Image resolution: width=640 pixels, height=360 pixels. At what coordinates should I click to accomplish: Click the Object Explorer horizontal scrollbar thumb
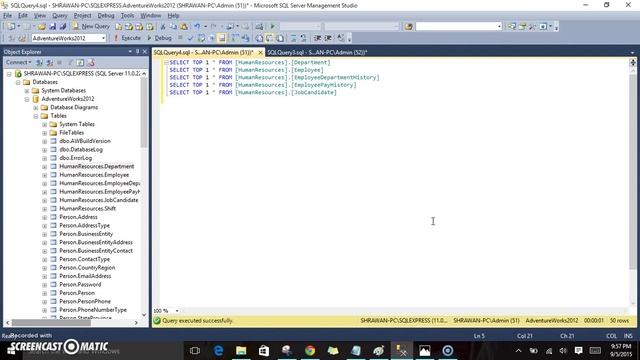[x=51, y=322]
